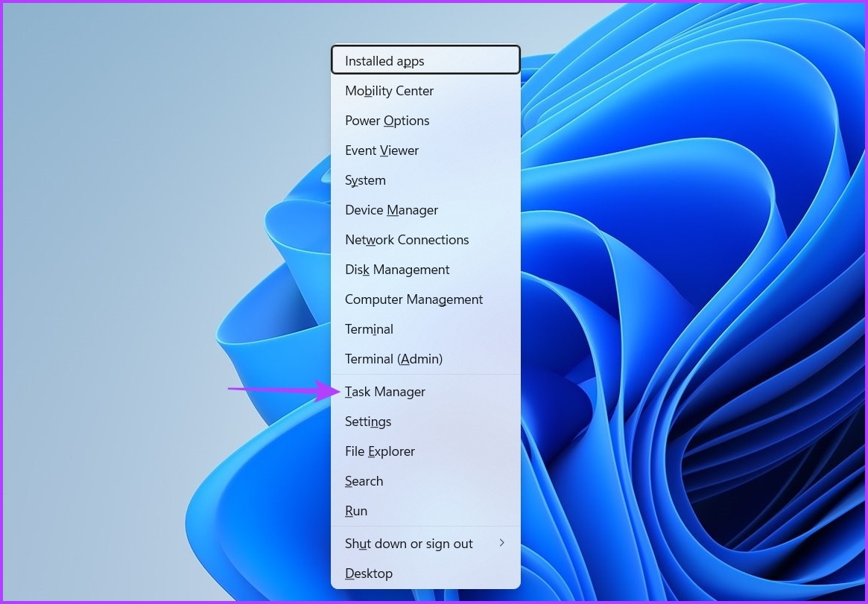868x604 pixels.
Task: Launch Event Viewer
Action: [x=425, y=150]
